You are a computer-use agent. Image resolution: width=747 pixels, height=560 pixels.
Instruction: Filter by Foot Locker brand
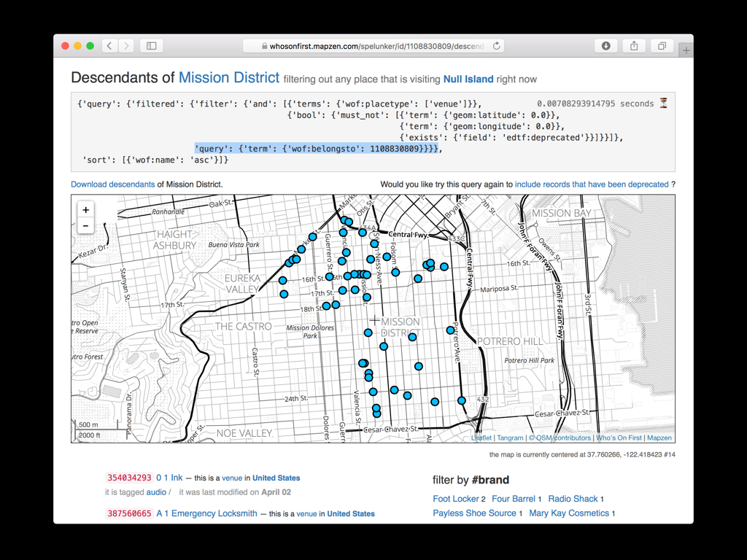455,499
